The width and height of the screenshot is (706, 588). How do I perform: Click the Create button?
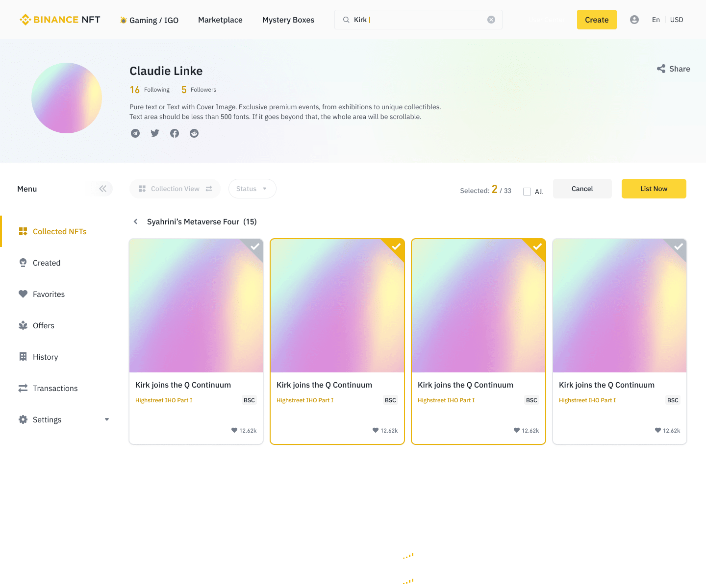click(x=597, y=20)
